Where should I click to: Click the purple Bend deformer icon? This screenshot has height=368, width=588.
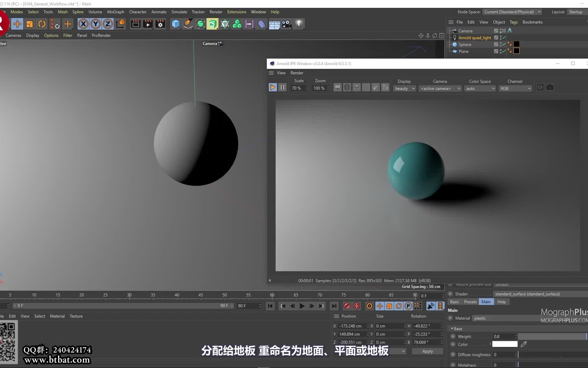[262, 24]
